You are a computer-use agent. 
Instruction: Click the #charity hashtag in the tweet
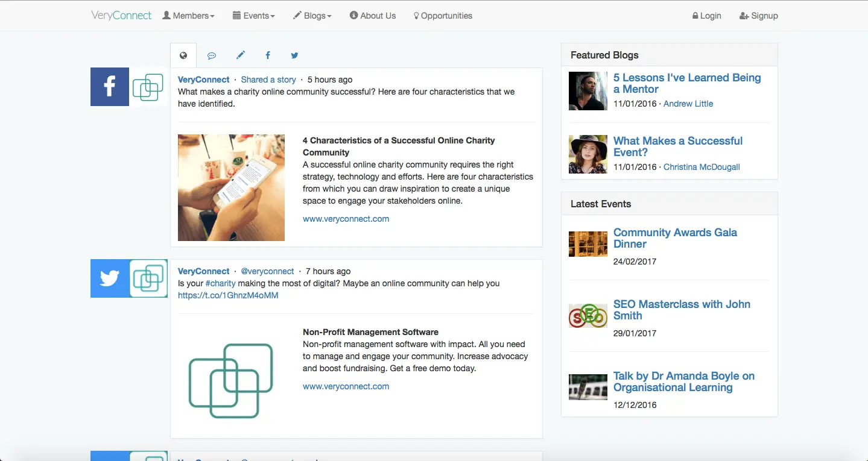[x=220, y=283]
